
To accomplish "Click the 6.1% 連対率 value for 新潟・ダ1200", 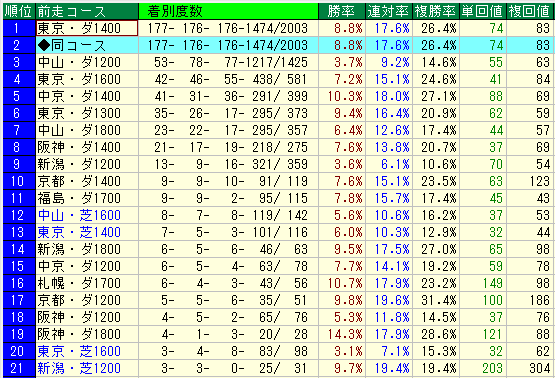I will pyautogui.click(x=389, y=164).
